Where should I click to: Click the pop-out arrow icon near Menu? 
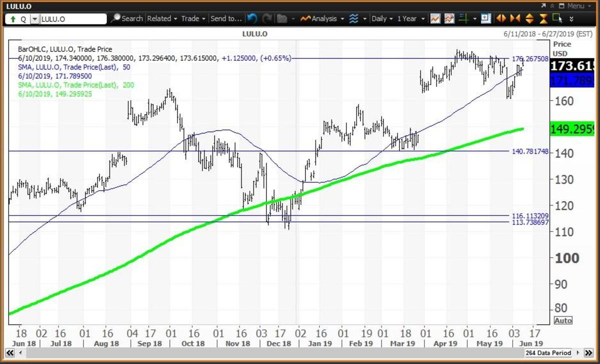[x=543, y=5]
